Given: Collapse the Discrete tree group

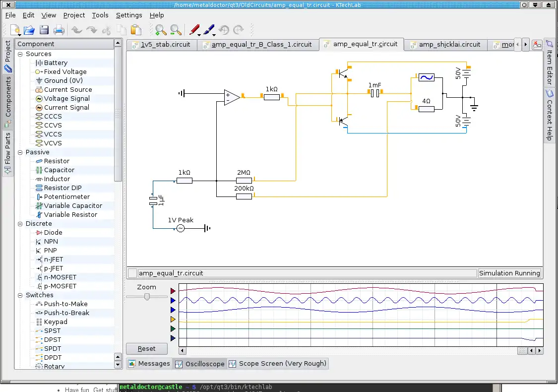Looking at the screenshot, I should click(x=20, y=224).
